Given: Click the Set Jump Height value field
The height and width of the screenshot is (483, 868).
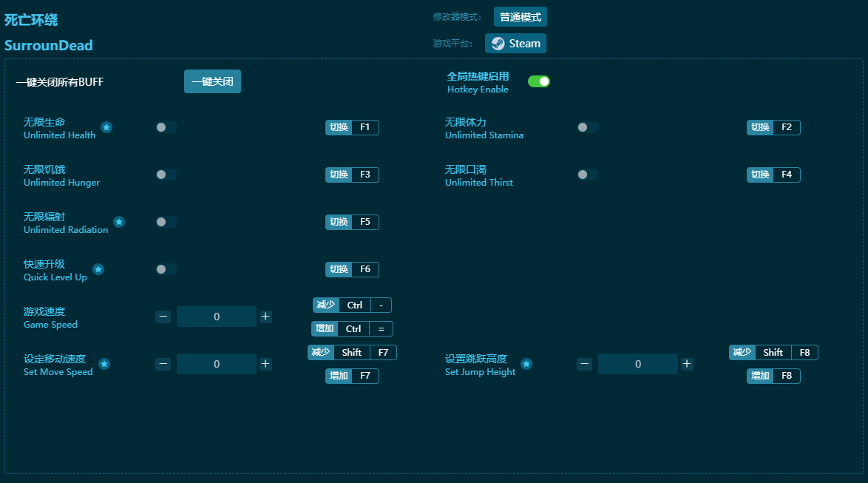Looking at the screenshot, I should pos(638,364).
